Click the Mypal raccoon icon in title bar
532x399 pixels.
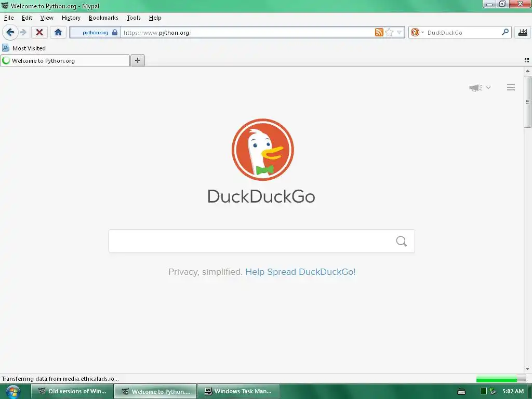pos(5,5)
